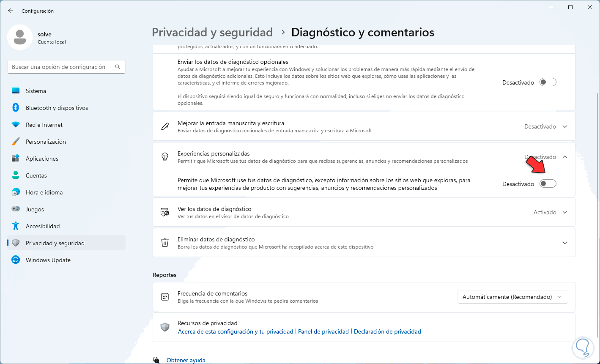
Task: Click the lightbulb icon for Experiencias personalizadas
Action: [165, 157]
